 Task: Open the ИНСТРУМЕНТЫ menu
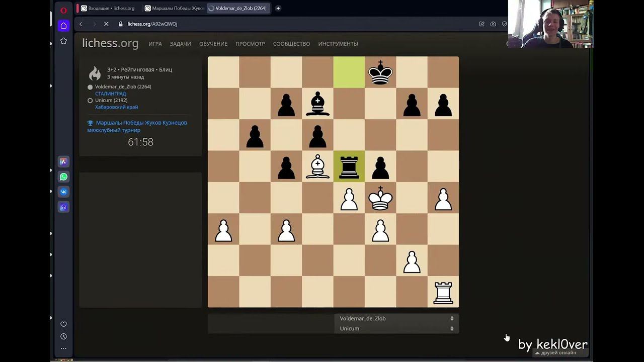pyautogui.click(x=338, y=44)
